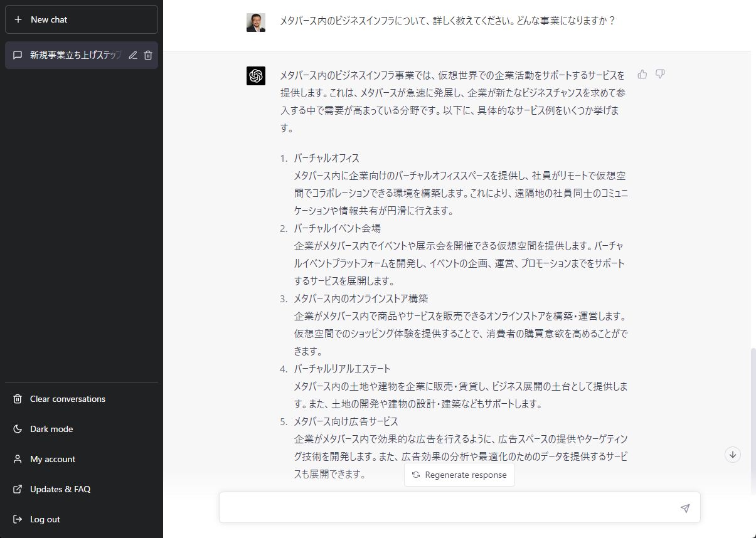The image size is (756, 538).
Task: Click the plus icon in New chat
Action: (18, 19)
